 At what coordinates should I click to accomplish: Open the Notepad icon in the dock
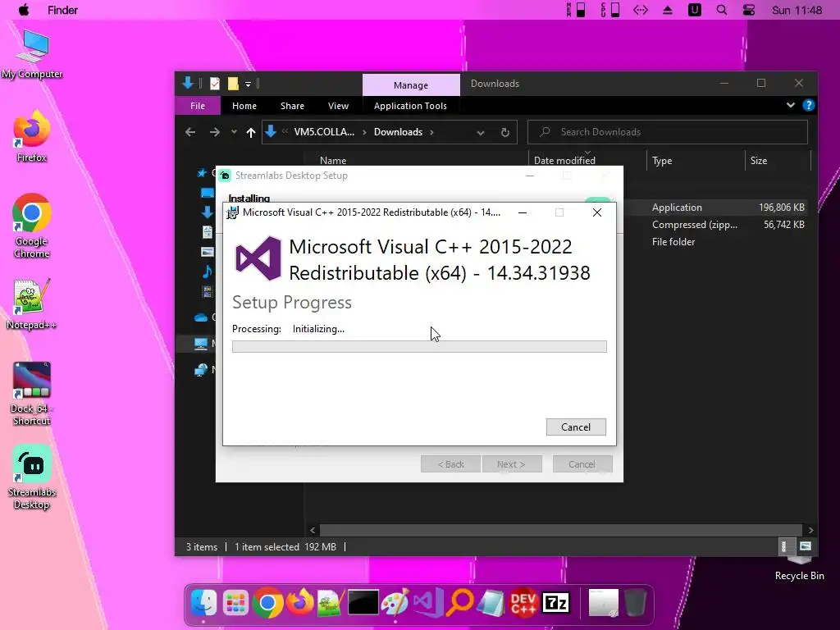(x=491, y=603)
